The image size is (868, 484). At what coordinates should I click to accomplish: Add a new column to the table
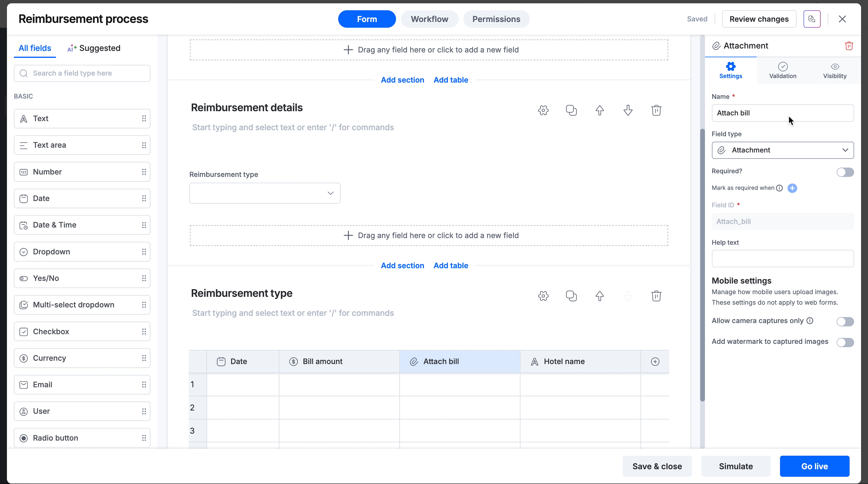pyautogui.click(x=655, y=362)
